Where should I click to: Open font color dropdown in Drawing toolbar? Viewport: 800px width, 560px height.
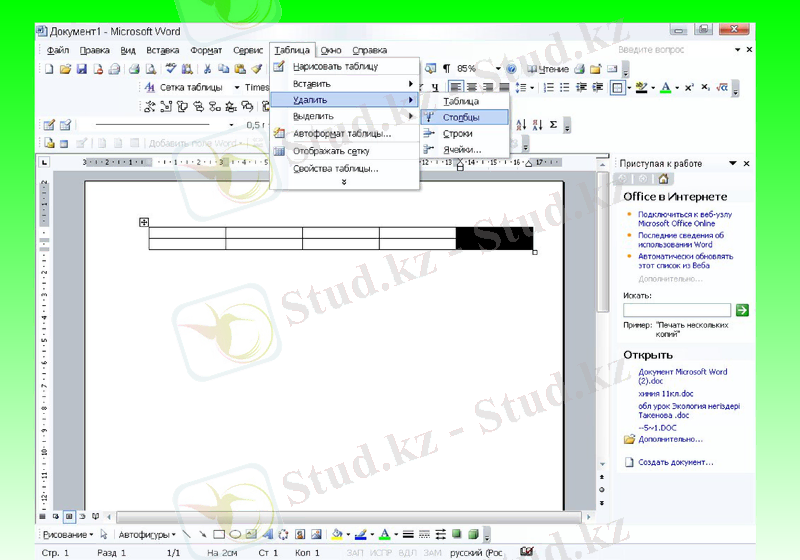click(395, 534)
